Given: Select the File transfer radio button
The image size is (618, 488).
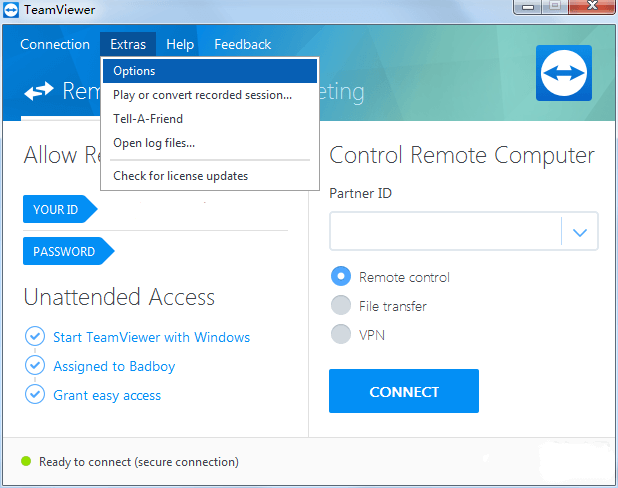Looking at the screenshot, I should tap(341, 305).
